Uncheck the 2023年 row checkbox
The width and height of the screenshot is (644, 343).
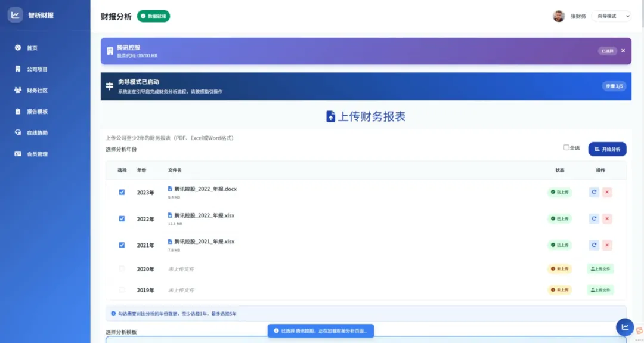tap(122, 192)
